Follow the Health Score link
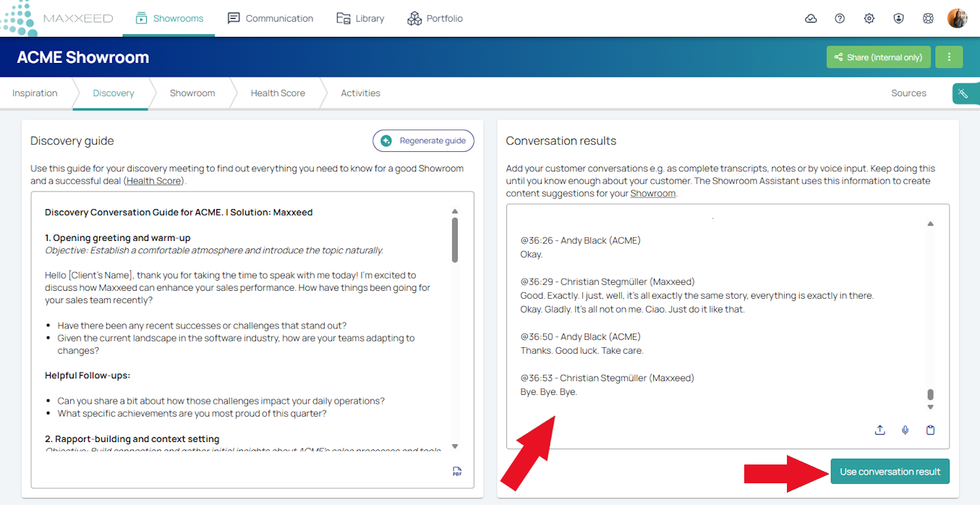The width and height of the screenshot is (980, 505). (155, 181)
